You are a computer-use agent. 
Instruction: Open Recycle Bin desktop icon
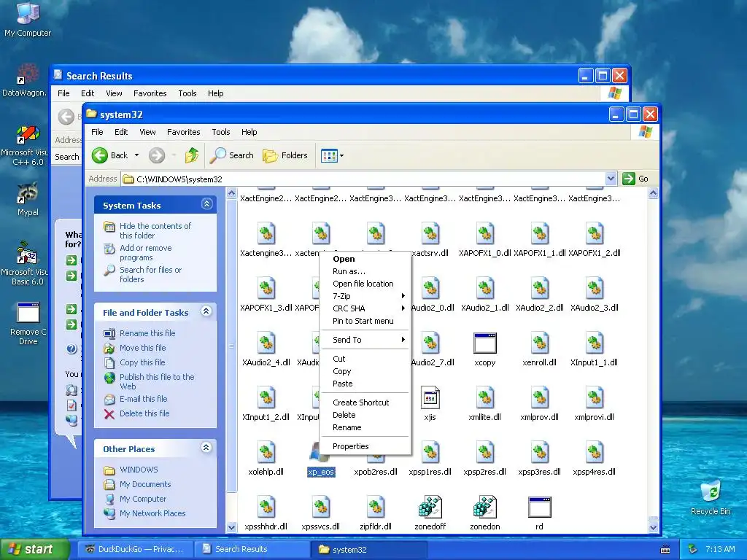pos(711,497)
